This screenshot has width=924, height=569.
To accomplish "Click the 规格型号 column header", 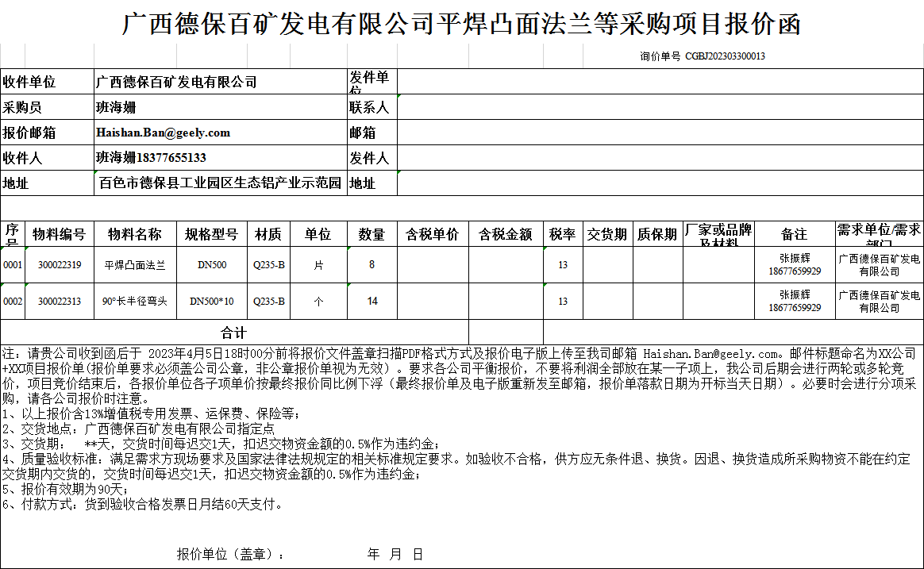I will pos(212,234).
